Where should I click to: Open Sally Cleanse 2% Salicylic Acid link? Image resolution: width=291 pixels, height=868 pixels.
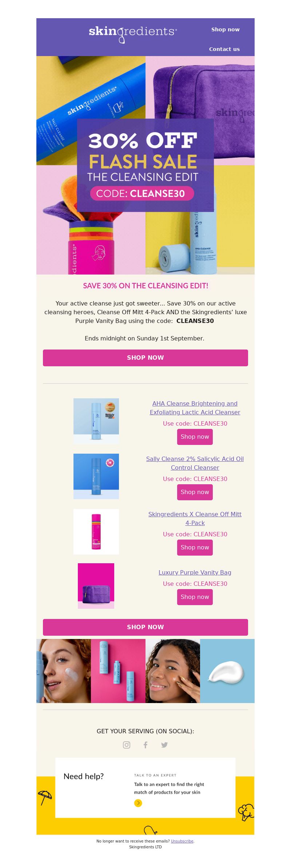click(195, 463)
